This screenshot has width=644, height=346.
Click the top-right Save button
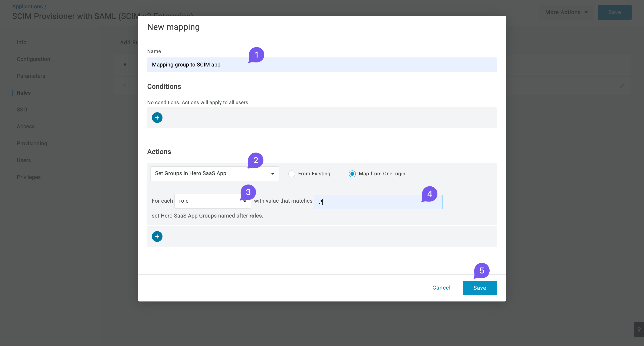(x=614, y=12)
